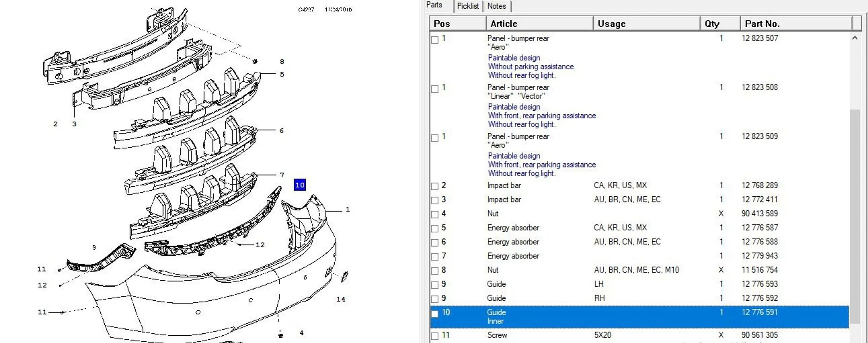Tick checkbox for part 12 823 508
Screen dimensions: 868x343
pos(435,89)
